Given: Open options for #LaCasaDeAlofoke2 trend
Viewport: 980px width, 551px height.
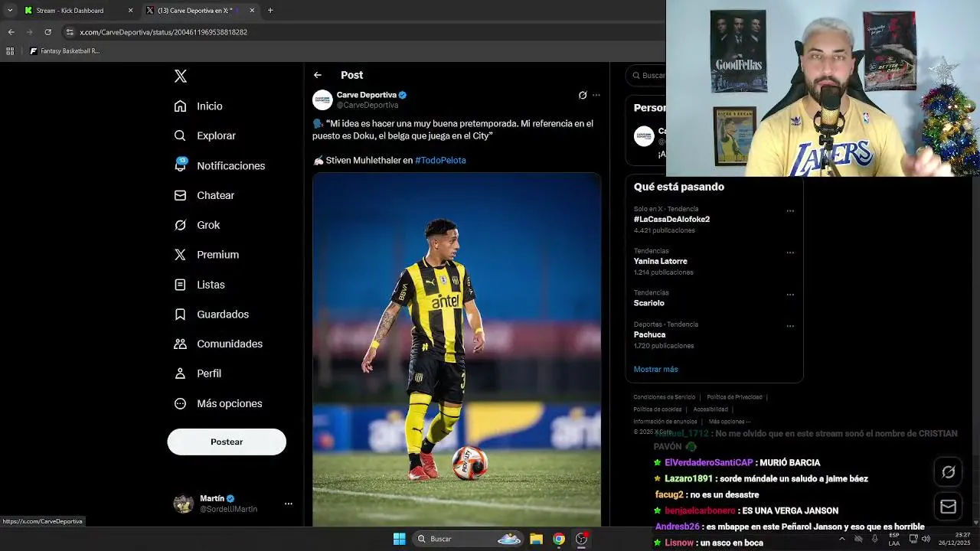Looking at the screenshot, I should coord(790,211).
